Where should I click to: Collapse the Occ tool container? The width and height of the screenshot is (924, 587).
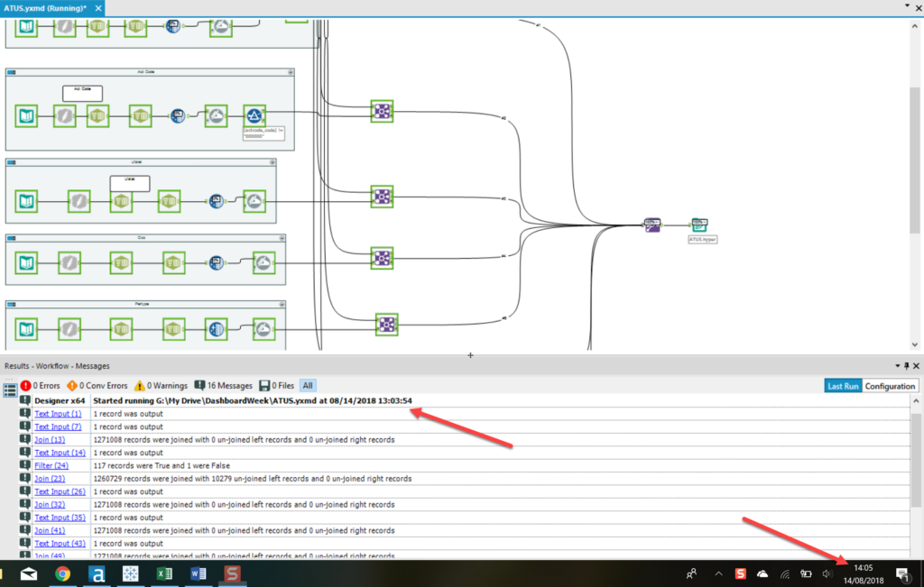point(282,238)
